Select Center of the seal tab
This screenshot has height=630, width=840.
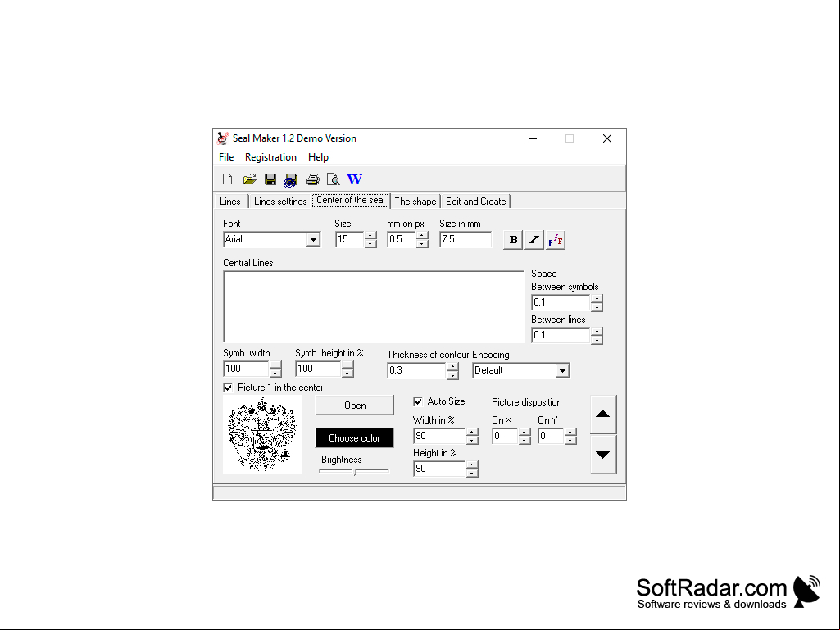(351, 201)
